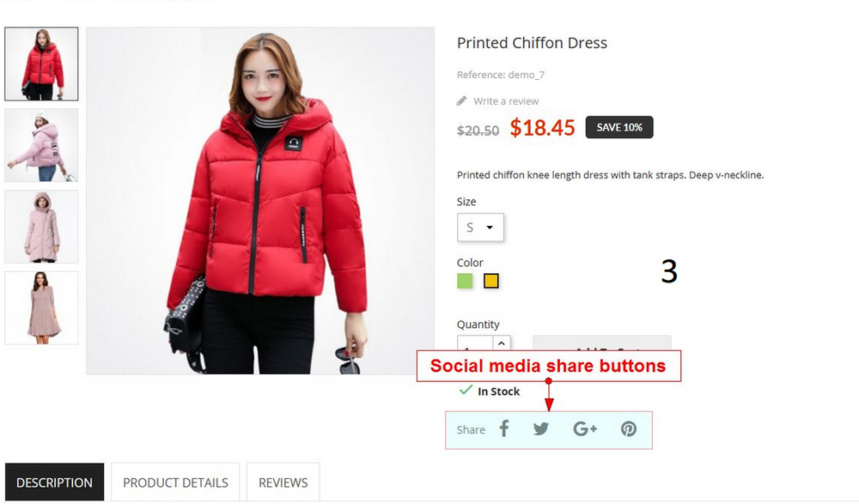Click the partially hidden Add to Cart button
Screen dimensions: 859x504
pos(601,343)
